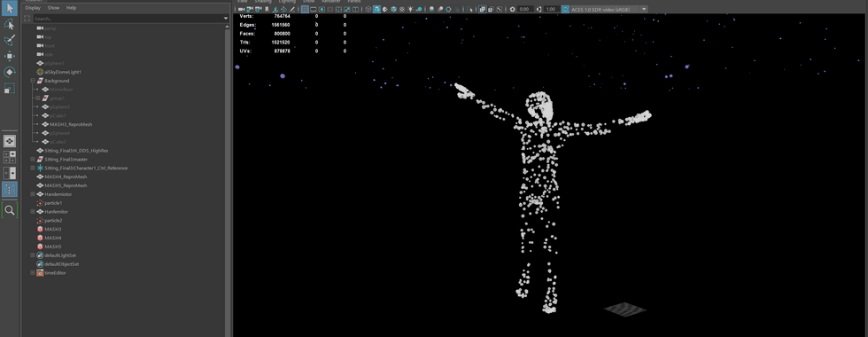Viewport: 868px width, 337px height.
Task: Toggle X-Ray display mode
Action: [482, 10]
